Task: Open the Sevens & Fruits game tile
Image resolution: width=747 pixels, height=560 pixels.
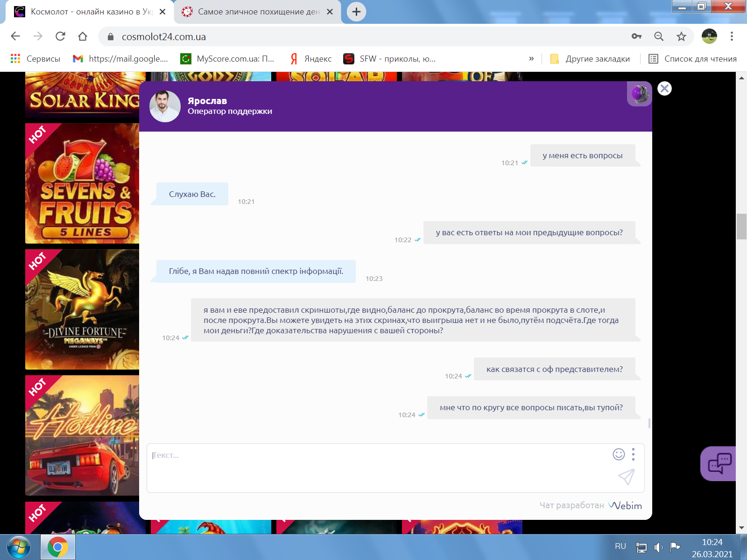Action: tap(82, 183)
